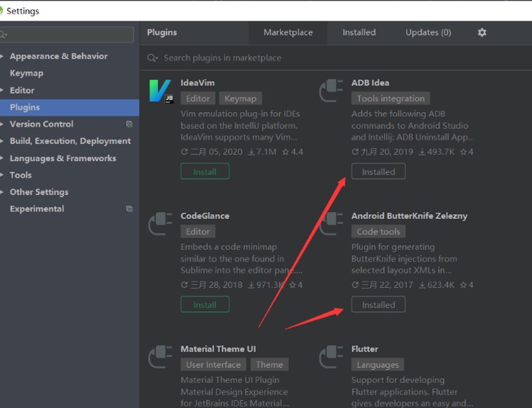This screenshot has width=532, height=408.
Task: Expand the Languages & Frameworks section
Action: coord(2,158)
